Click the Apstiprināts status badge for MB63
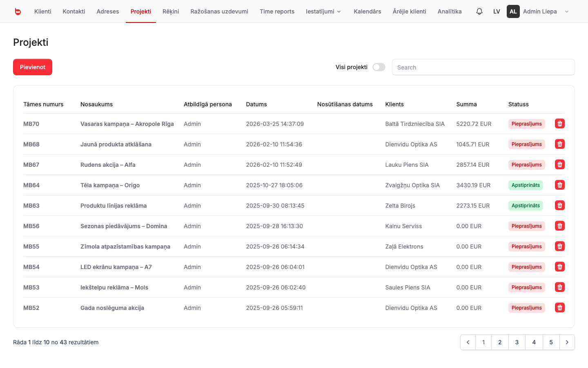 526,206
